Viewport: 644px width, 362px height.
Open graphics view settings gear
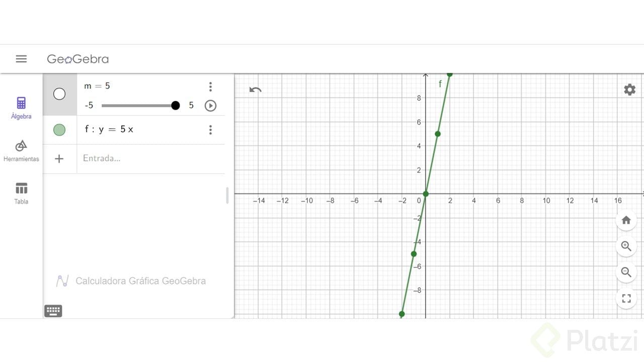[629, 89]
